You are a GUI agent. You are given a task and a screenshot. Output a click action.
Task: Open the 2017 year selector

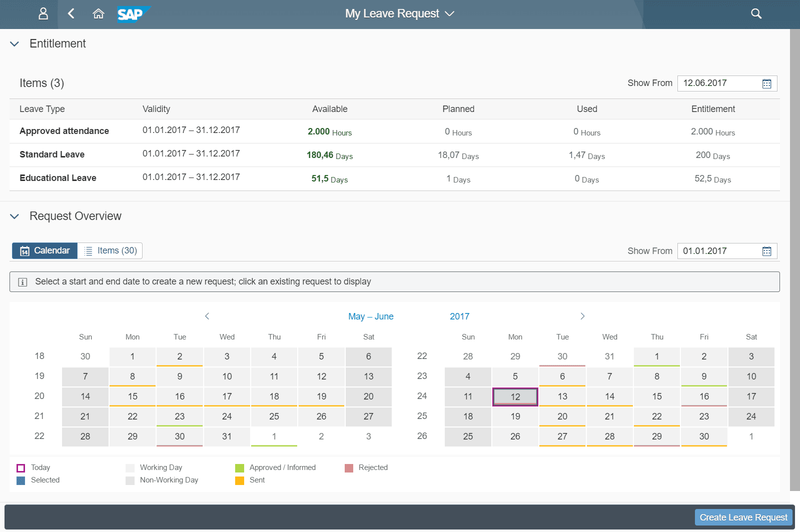pos(459,316)
